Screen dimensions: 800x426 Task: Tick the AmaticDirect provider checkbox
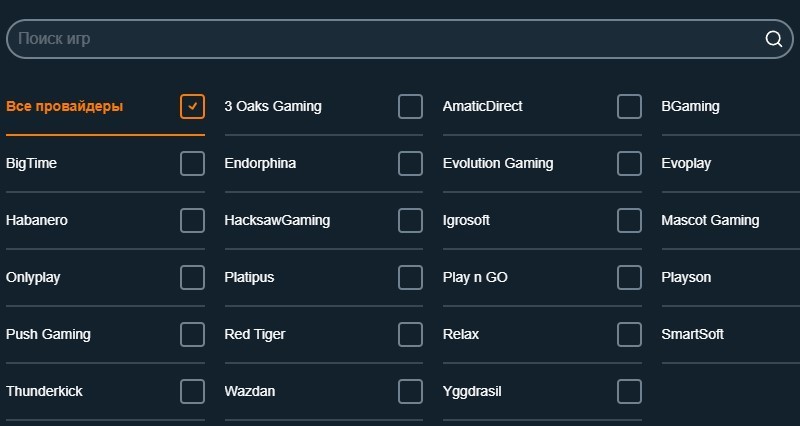click(629, 106)
